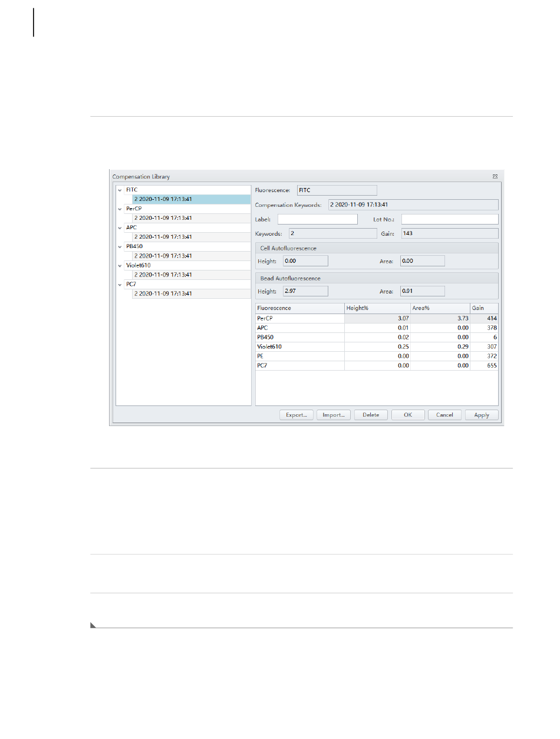
Task: Click the 378 Gain cell for APC
Action: coord(484,328)
